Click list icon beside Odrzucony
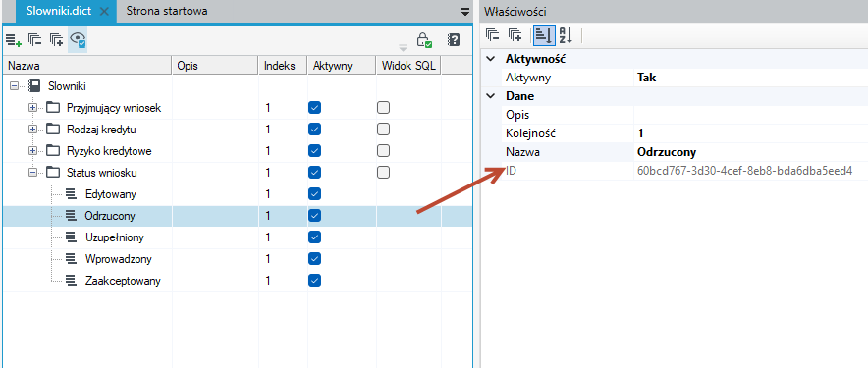 (x=71, y=215)
